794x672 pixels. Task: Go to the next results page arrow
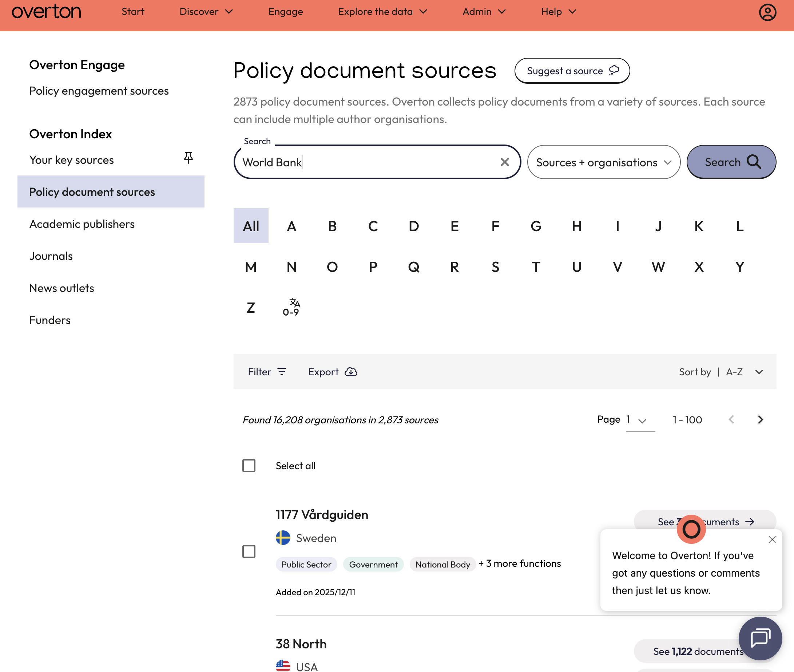pos(760,419)
